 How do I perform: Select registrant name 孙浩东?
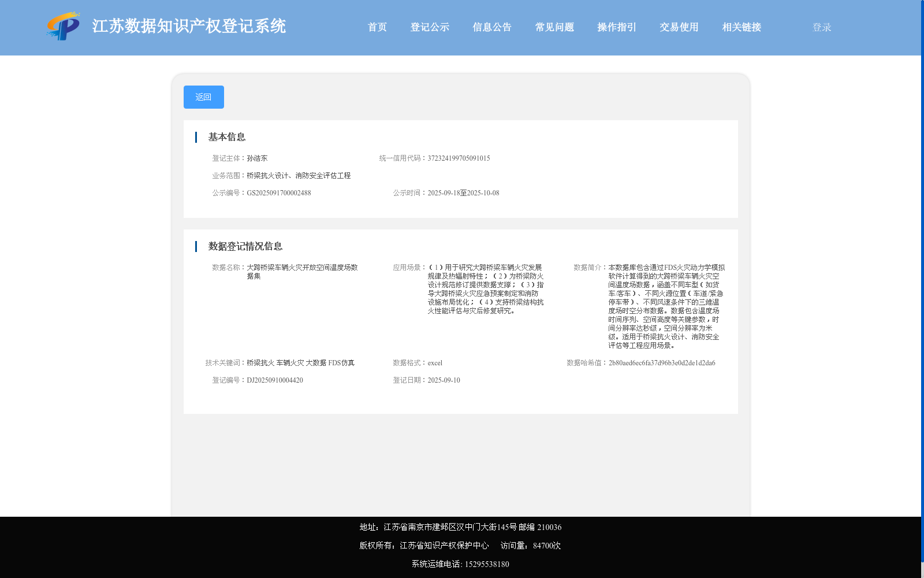[257, 158]
